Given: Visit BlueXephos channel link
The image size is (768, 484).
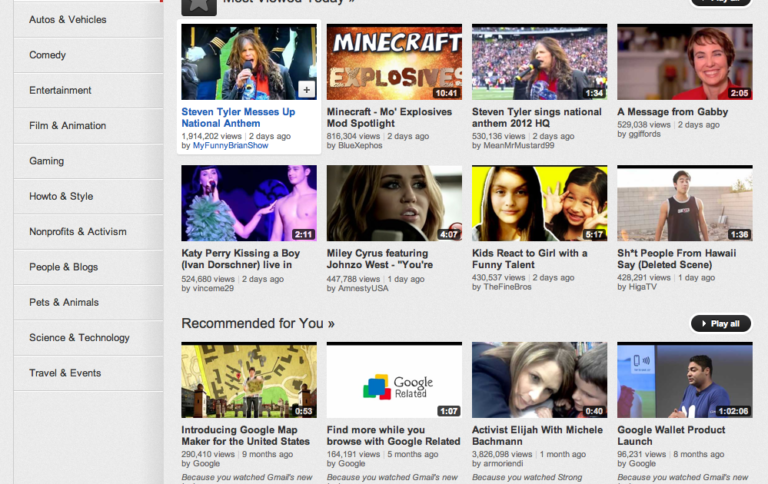Looking at the screenshot, I should click(x=360, y=145).
